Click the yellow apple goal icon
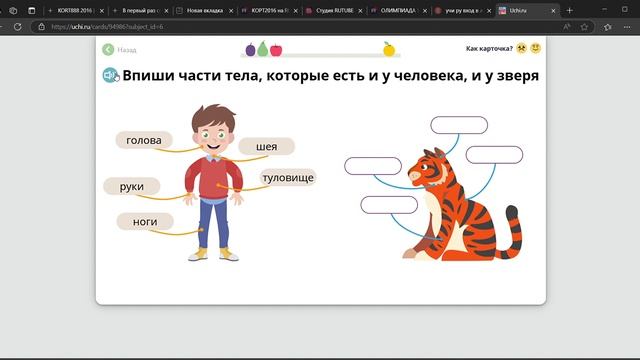Viewport: 640px width, 360px height. (389, 49)
